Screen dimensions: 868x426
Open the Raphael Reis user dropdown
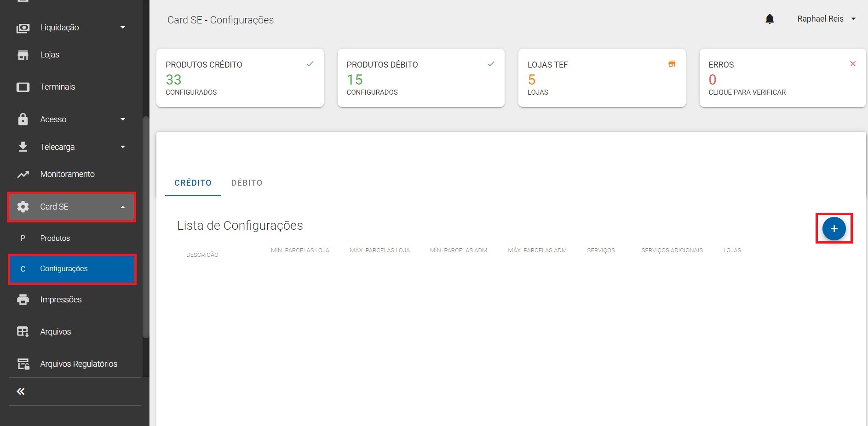coord(826,19)
